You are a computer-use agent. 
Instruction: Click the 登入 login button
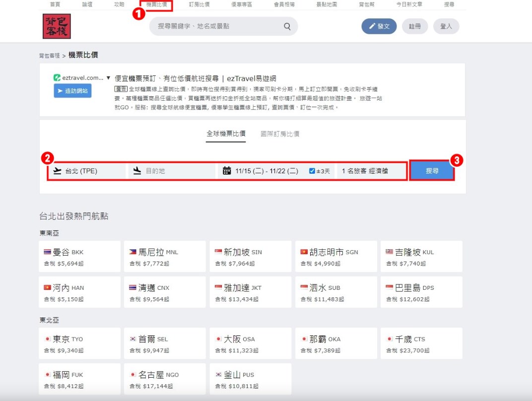446,26
